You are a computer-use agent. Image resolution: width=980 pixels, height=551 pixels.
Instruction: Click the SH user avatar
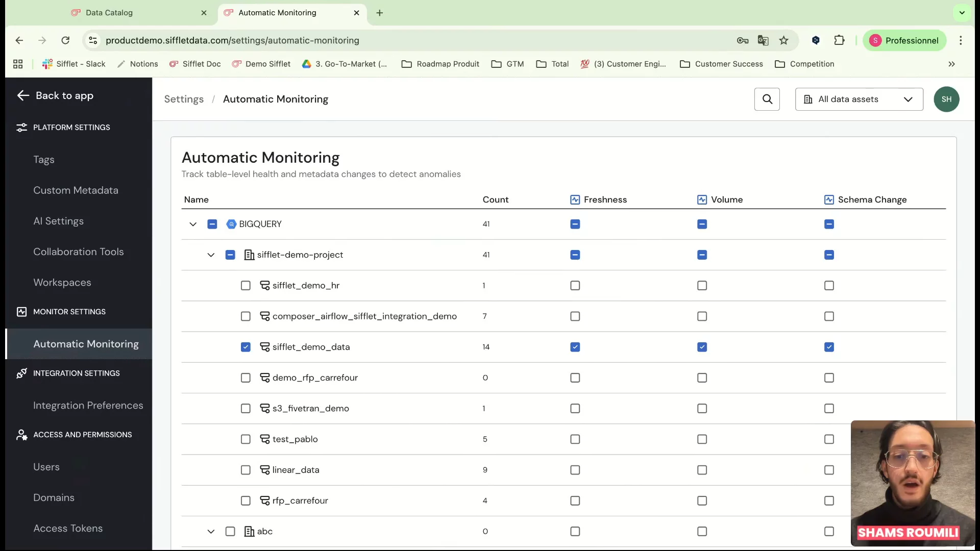946,99
